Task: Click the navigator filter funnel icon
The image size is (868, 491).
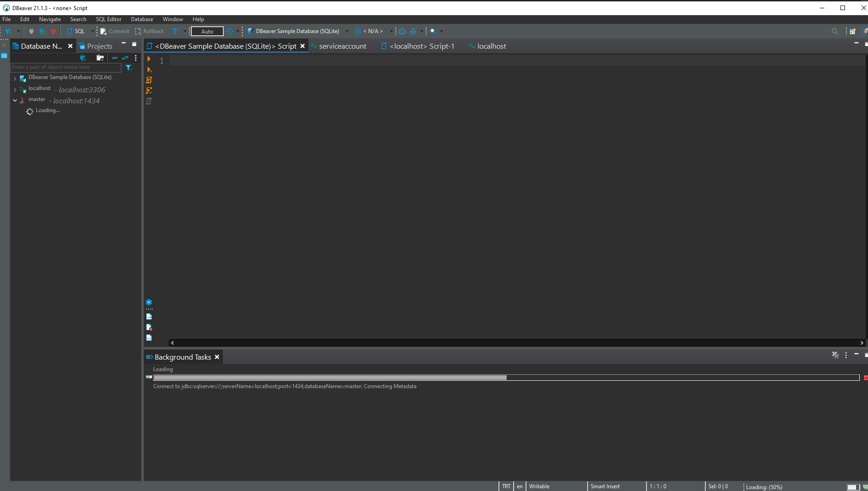Action: click(129, 68)
